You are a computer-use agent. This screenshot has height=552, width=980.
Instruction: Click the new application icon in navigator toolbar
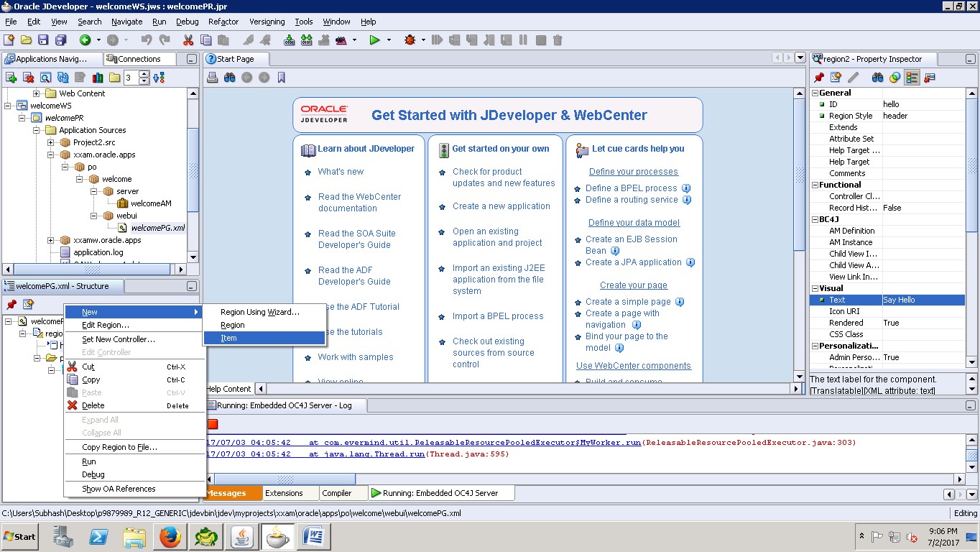(11, 78)
